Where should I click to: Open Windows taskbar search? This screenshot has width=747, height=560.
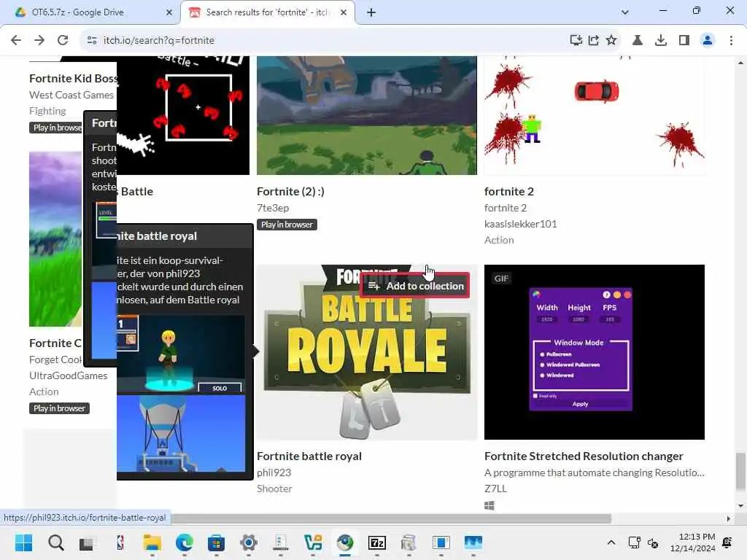[x=55, y=542]
